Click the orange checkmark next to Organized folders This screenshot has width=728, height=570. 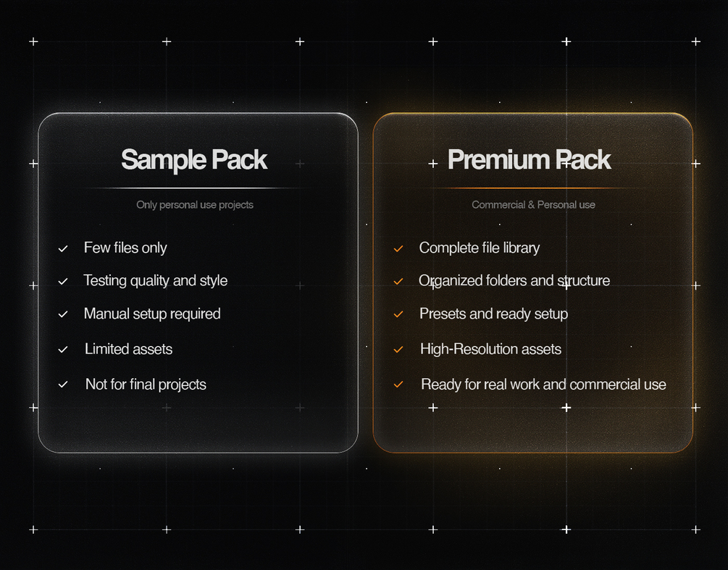(398, 281)
